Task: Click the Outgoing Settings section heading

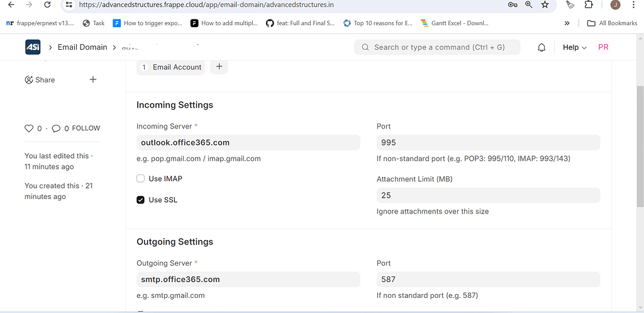Action: coord(175,242)
